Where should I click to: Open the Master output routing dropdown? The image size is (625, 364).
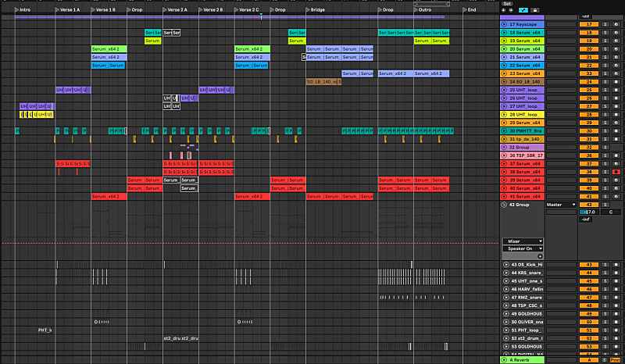[x=560, y=204]
